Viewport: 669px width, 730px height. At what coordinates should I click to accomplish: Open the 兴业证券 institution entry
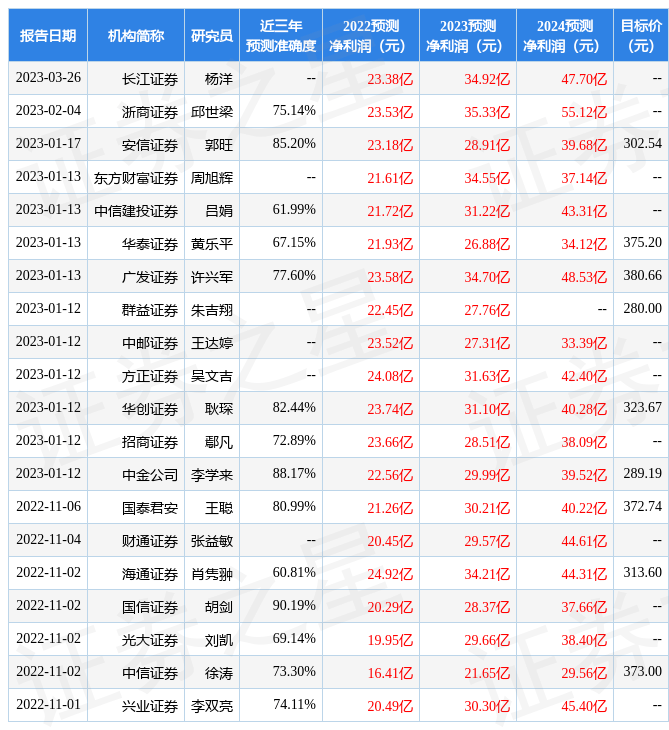coord(149,706)
